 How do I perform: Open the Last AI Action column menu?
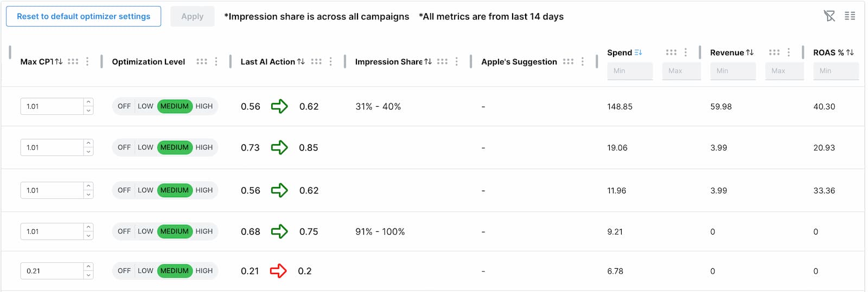click(x=330, y=62)
